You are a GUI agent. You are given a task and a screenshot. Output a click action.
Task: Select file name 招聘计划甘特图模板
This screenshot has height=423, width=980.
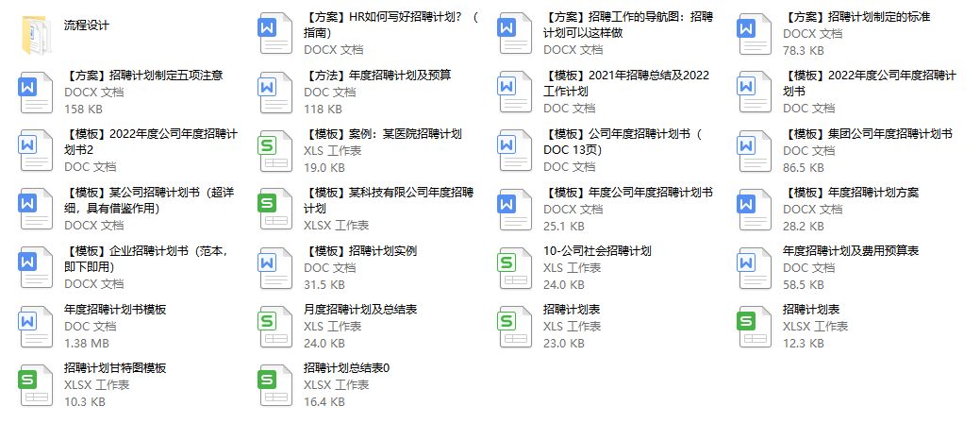115,368
